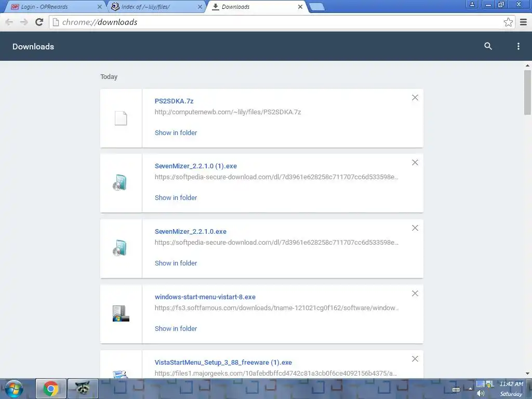Remove windows-start-menu-vistart-8.exe from the list
This screenshot has height=399, width=532.
click(415, 294)
